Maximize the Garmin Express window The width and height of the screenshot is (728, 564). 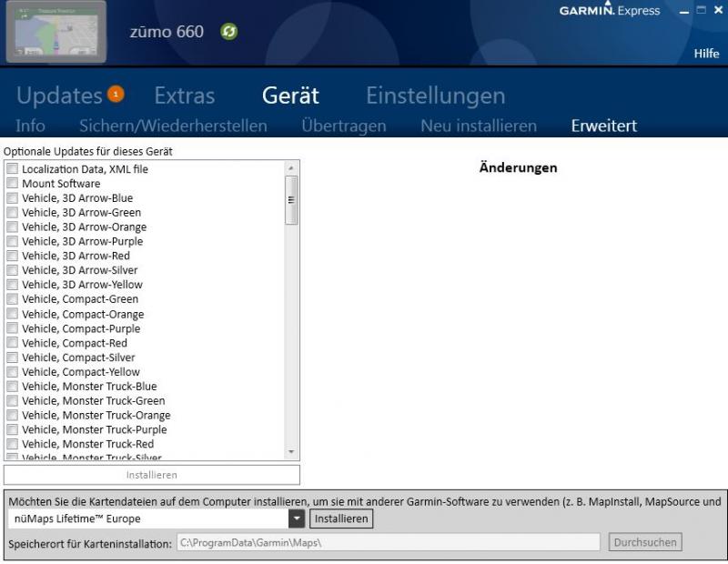[701, 10]
